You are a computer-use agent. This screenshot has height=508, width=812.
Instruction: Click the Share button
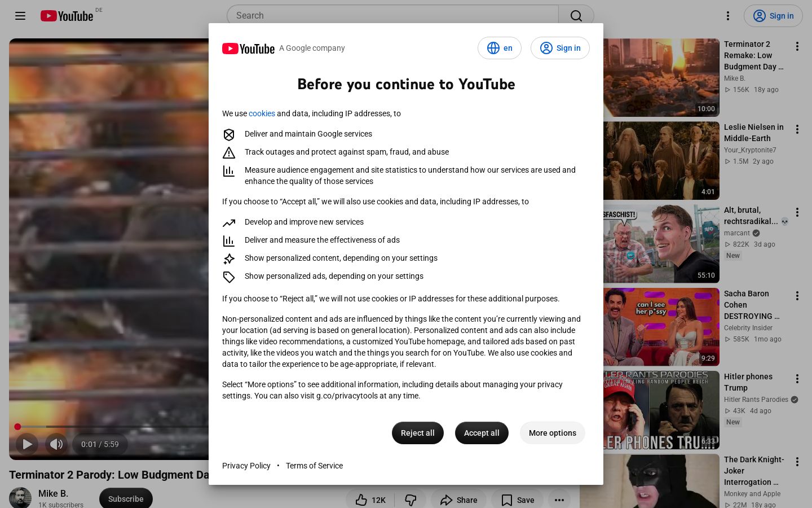click(x=459, y=500)
